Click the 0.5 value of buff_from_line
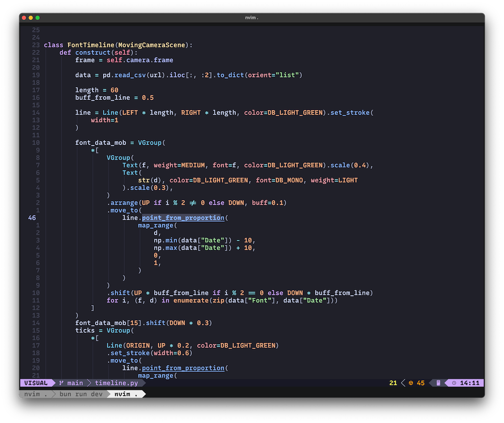Viewport: 504px width, 423px height. (x=148, y=97)
